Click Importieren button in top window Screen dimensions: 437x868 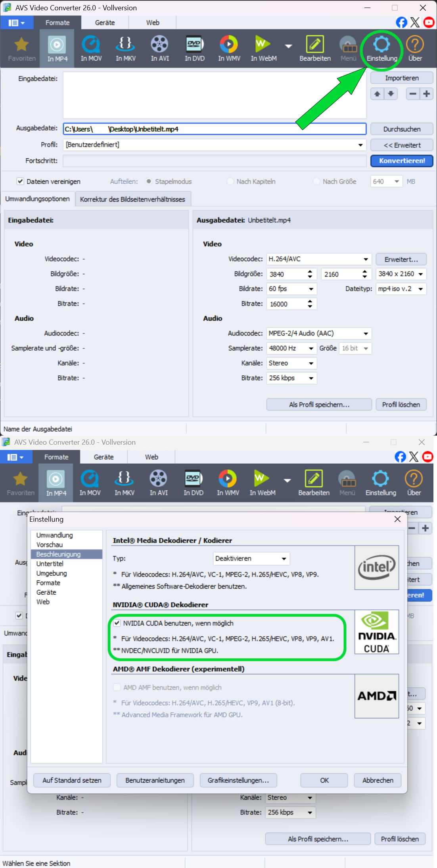tap(402, 78)
